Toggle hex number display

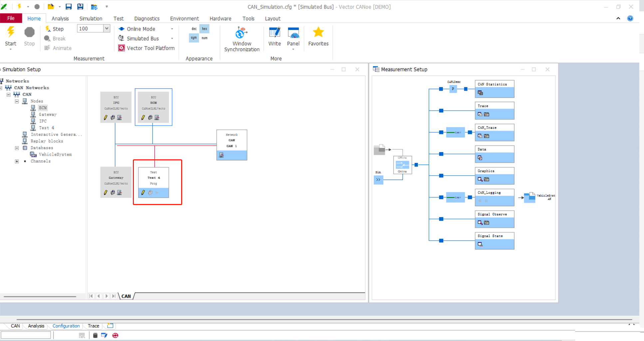(x=204, y=29)
